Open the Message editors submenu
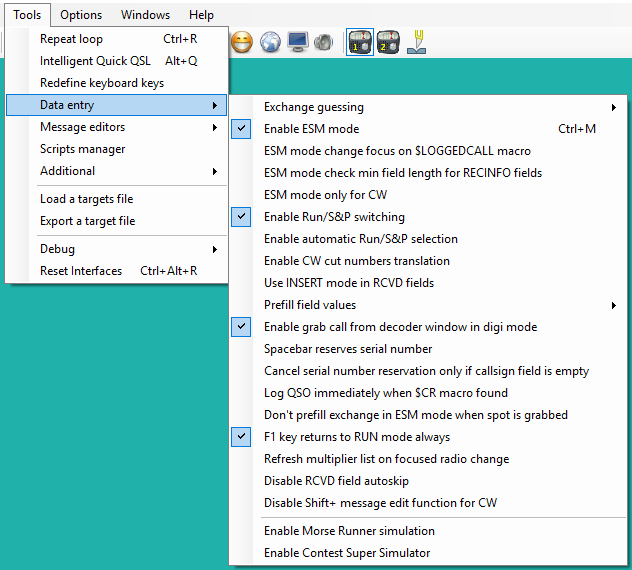Viewport: 632px width, 570px height. tap(116, 127)
